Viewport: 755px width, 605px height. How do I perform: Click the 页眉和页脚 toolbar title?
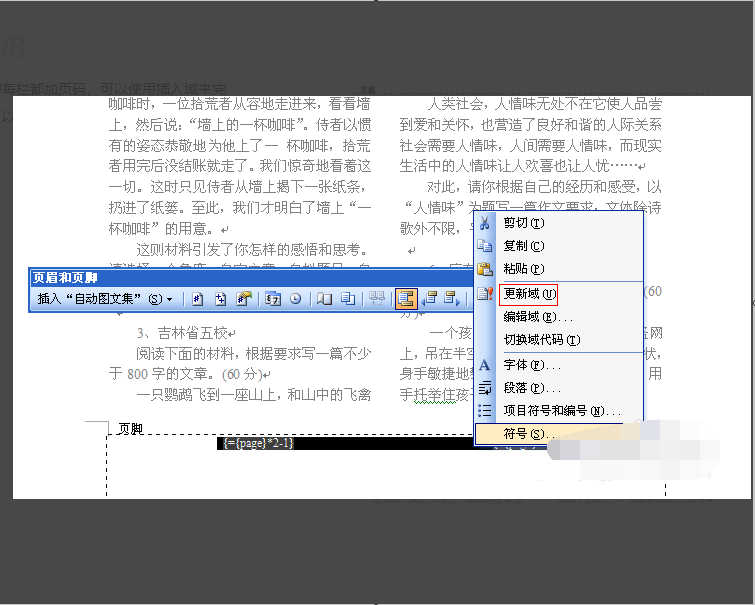tap(65, 278)
